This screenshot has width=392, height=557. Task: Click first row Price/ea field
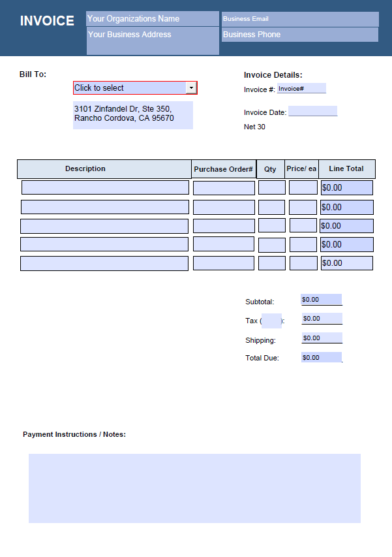pos(303,187)
